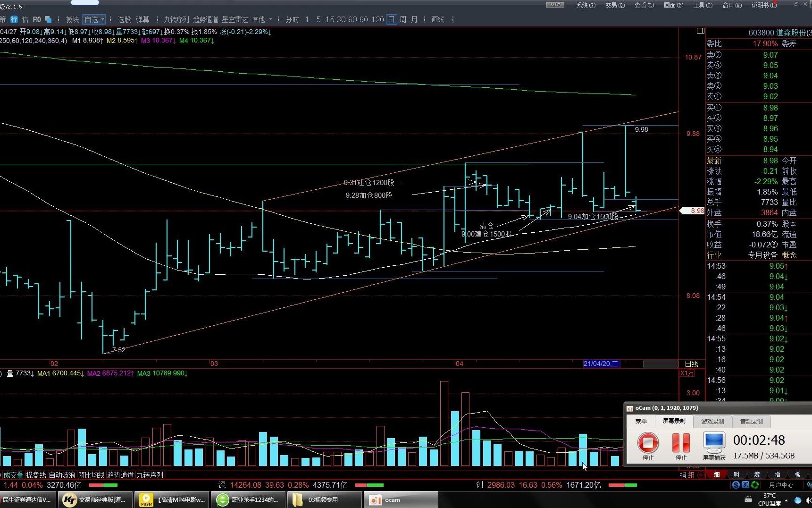The image size is (812, 508).
Task: Open the 工具(T) menu
Action: point(703,5)
